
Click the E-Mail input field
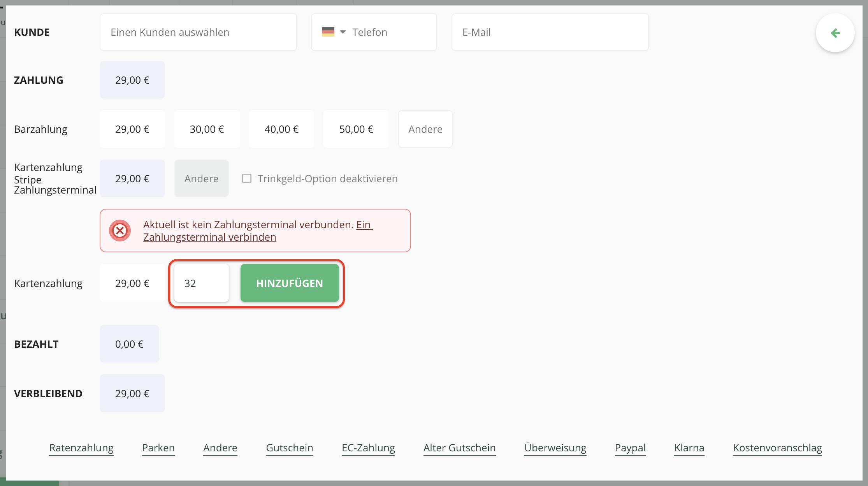click(x=550, y=32)
